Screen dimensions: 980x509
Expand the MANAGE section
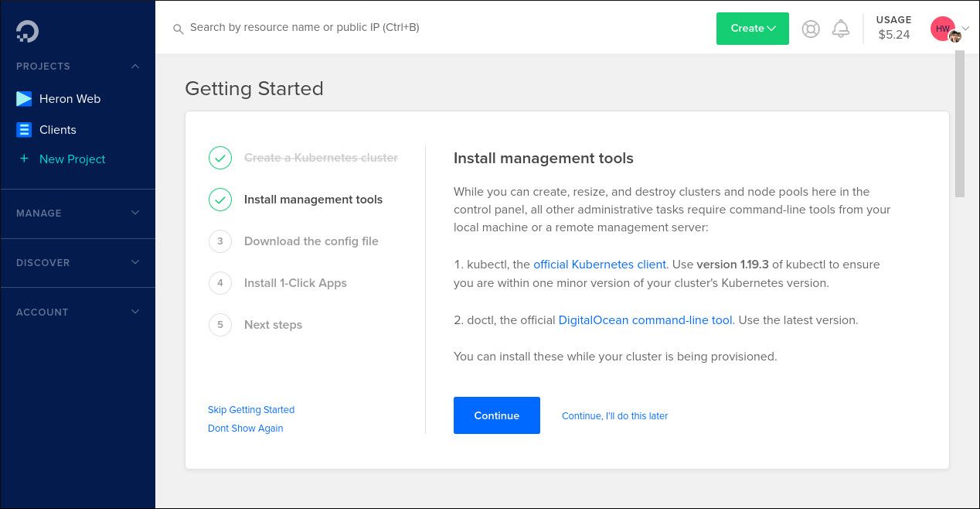(x=135, y=213)
